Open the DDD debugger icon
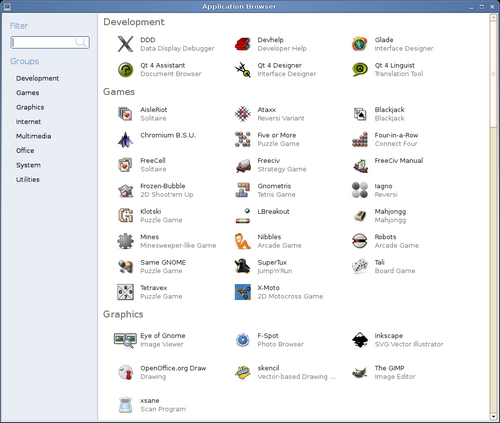 click(125, 44)
